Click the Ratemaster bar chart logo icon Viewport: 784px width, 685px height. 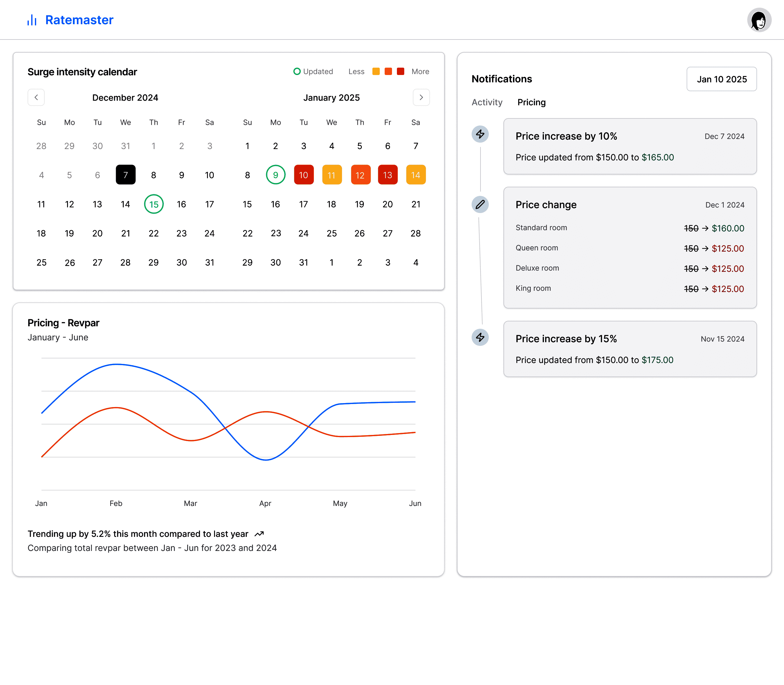point(32,20)
